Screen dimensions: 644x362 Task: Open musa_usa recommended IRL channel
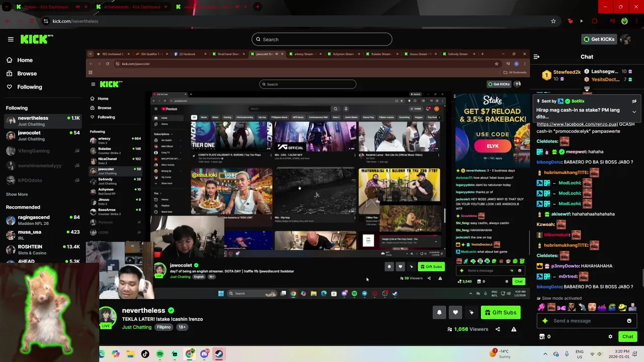(x=43, y=235)
